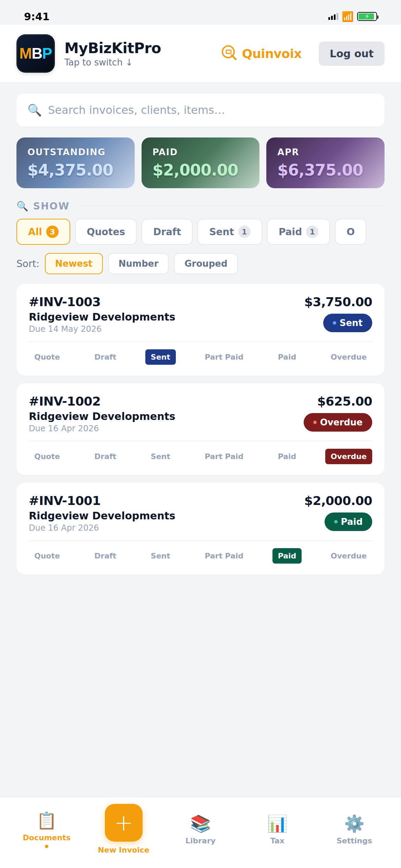Open the APR $6,375.00 summary card
The height and width of the screenshot is (868, 401).
click(325, 163)
